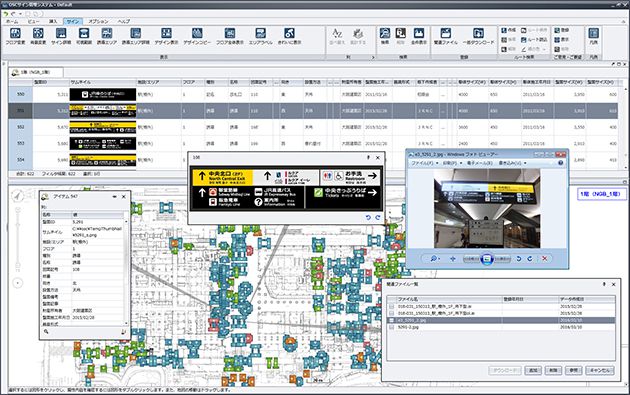Open the zoom magnifier dropdown in photo viewer
Image resolution: width=630 pixels, height=395 pixels.
(x=435, y=258)
